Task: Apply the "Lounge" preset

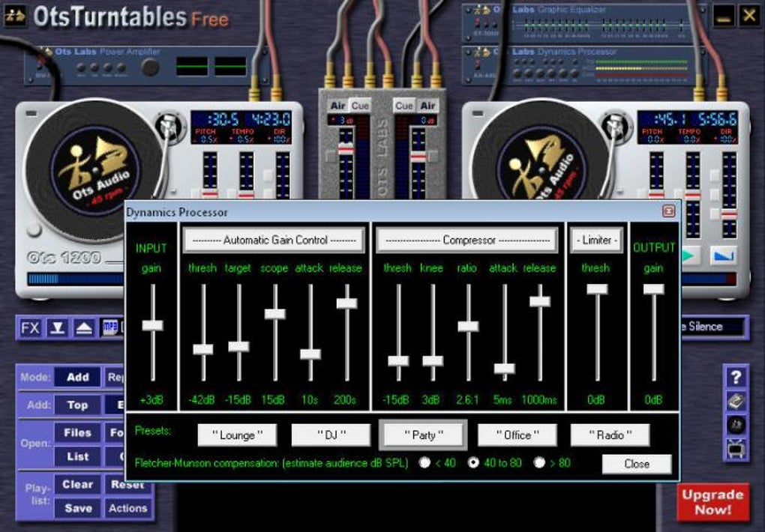Action: (237, 435)
